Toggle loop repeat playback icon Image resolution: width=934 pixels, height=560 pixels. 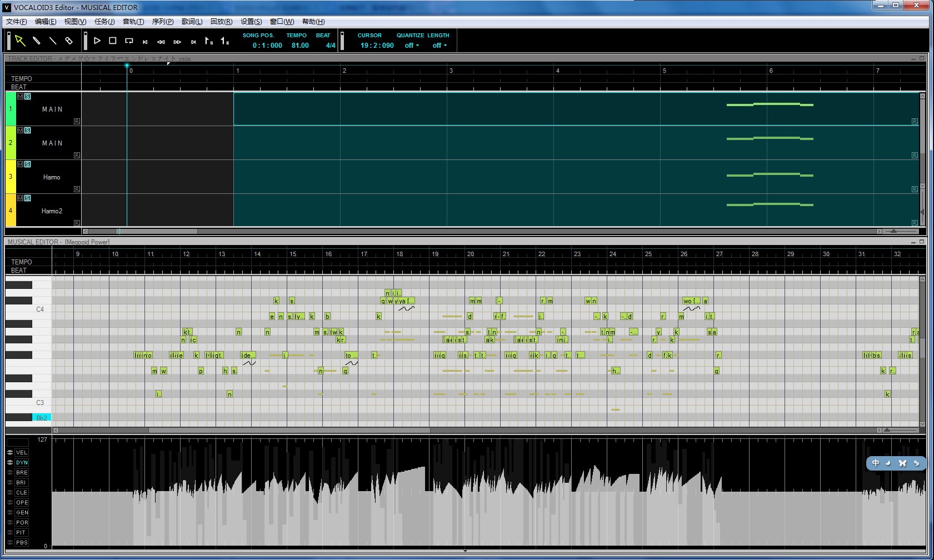pos(129,41)
